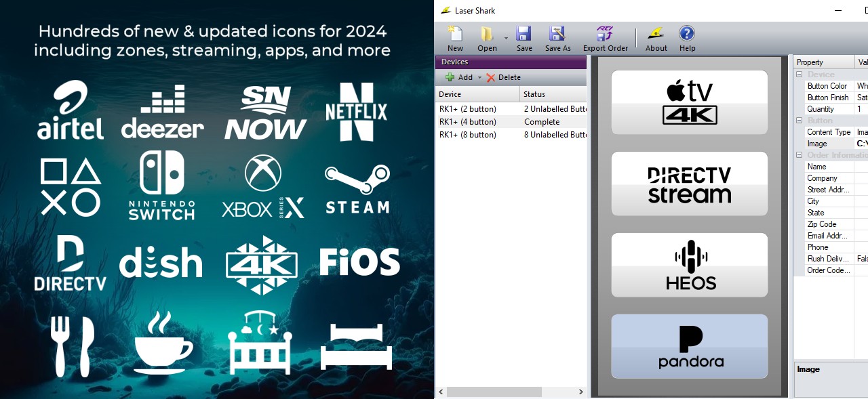Select the pandora keypad button
This screenshot has width=868, height=399.
tap(690, 346)
